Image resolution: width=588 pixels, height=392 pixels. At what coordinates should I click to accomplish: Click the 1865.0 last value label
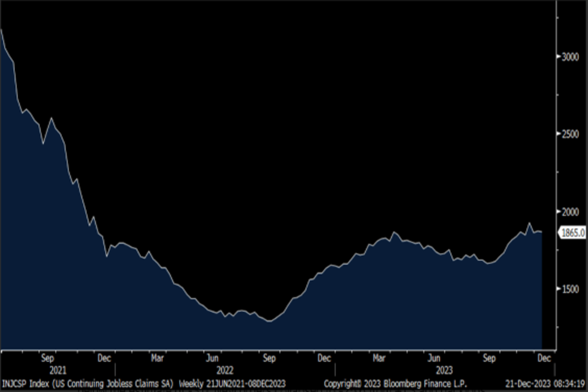(572, 233)
